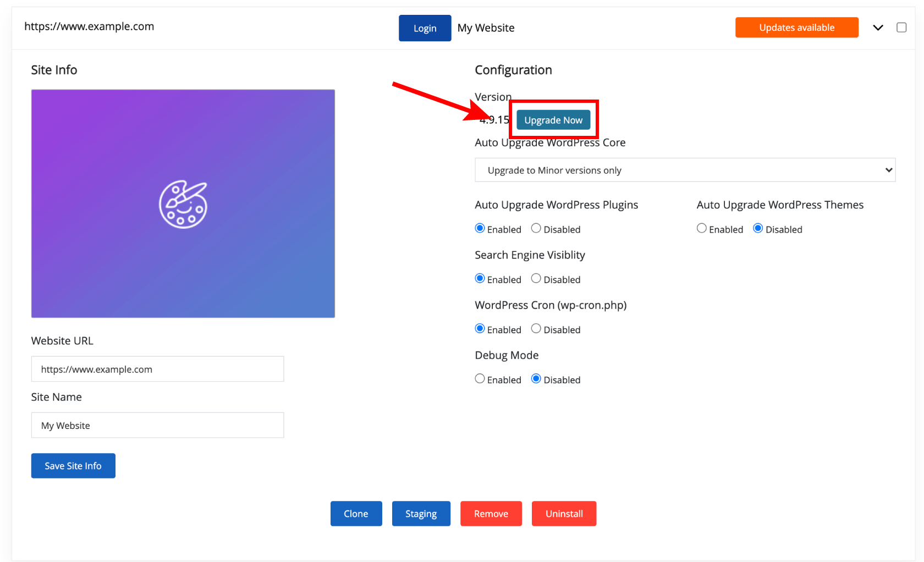Select Disabled for Auto Upgrade WordPress Plugins
This screenshot has width=924, height=562.
pos(536,228)
